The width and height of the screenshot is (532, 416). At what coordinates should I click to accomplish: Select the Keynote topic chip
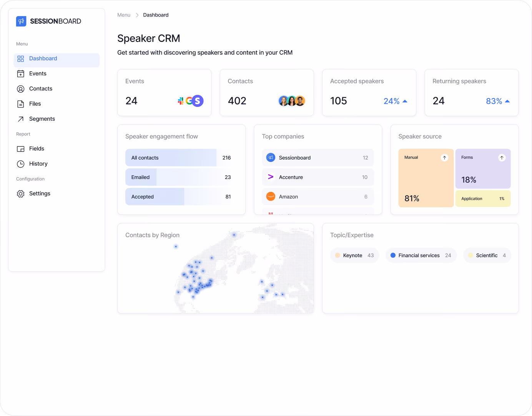(354, 255)
